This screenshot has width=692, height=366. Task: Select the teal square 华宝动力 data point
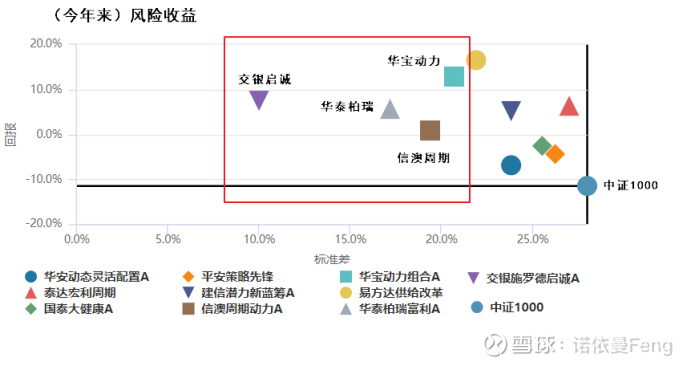454,77
